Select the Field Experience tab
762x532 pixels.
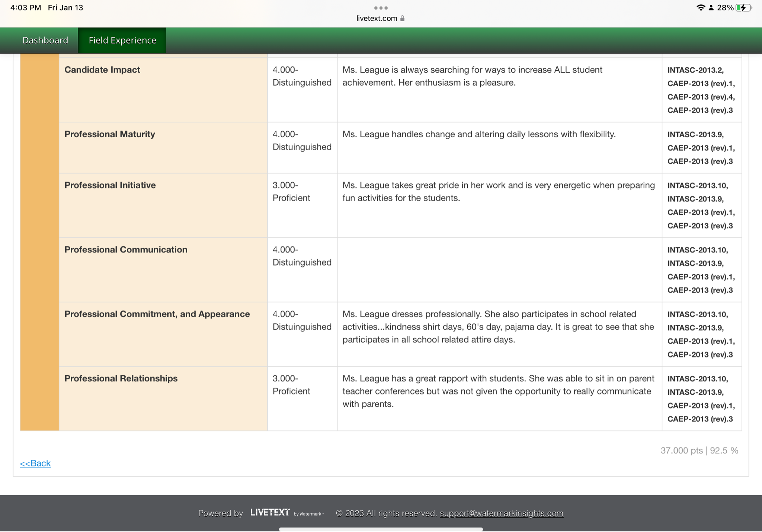click(x=122, y=40)
